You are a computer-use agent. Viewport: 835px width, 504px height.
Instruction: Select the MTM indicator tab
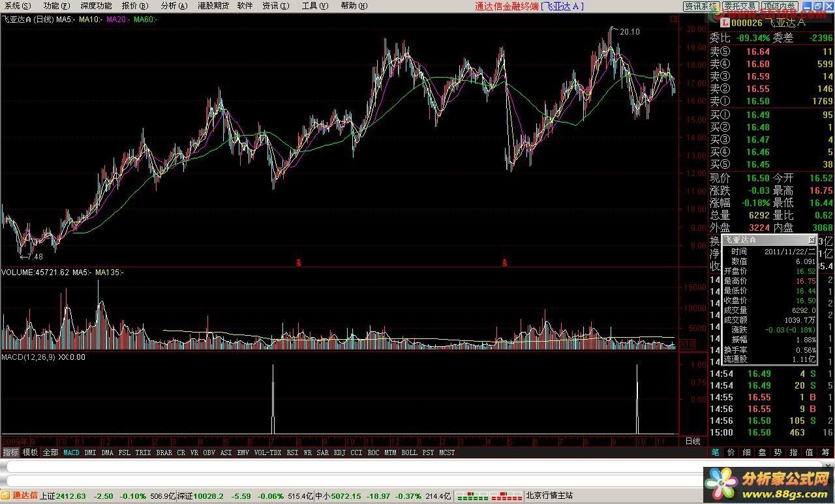(390, 452)
